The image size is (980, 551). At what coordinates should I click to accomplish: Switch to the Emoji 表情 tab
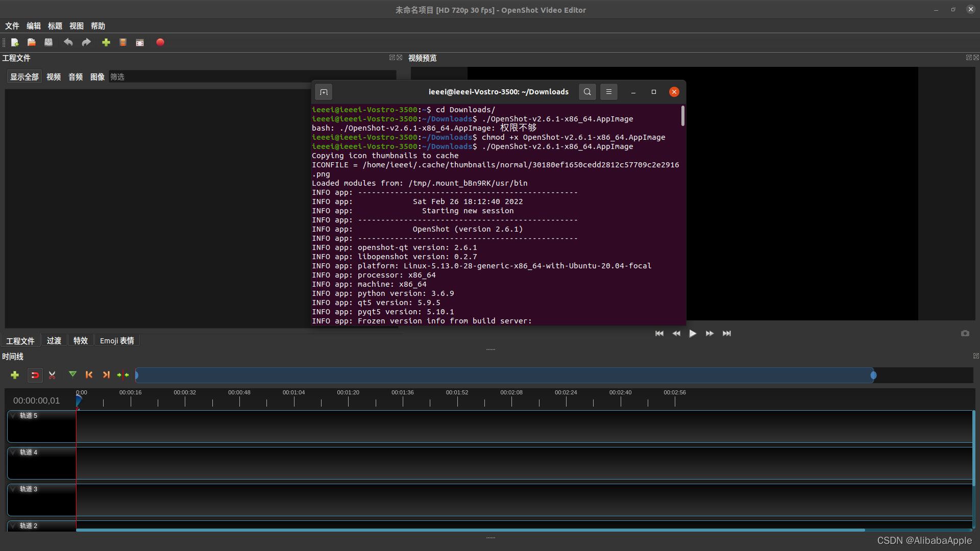pyautogui.click(x=117, y=341)
